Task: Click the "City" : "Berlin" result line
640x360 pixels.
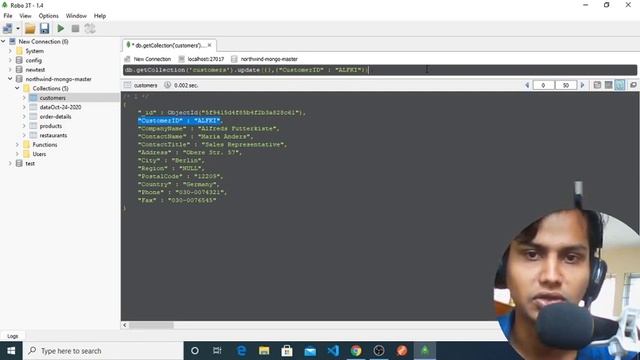Action: click(x=171, y=160)
